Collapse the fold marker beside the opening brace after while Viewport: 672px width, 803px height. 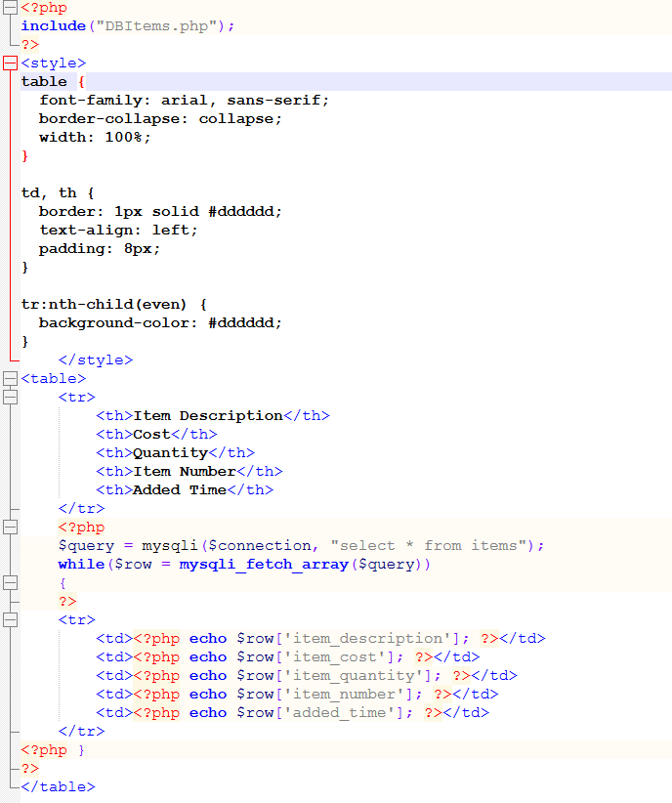coord(10,583)
